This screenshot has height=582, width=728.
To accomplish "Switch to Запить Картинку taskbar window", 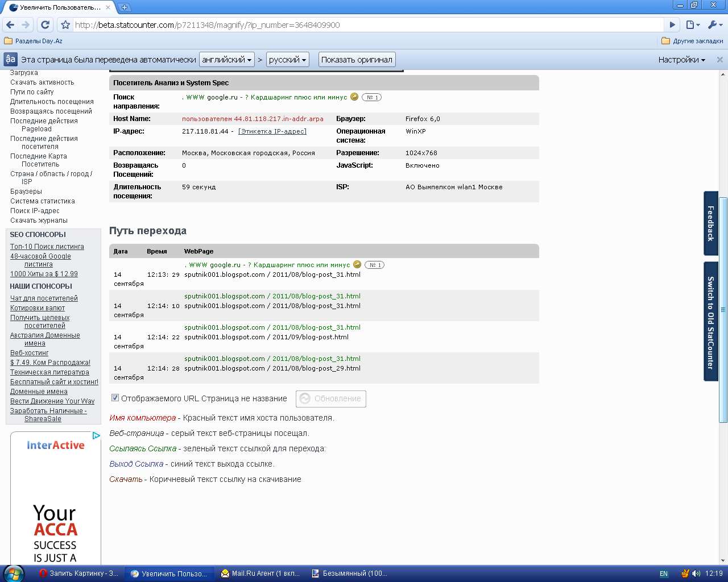I will click(x=78, y=573).
